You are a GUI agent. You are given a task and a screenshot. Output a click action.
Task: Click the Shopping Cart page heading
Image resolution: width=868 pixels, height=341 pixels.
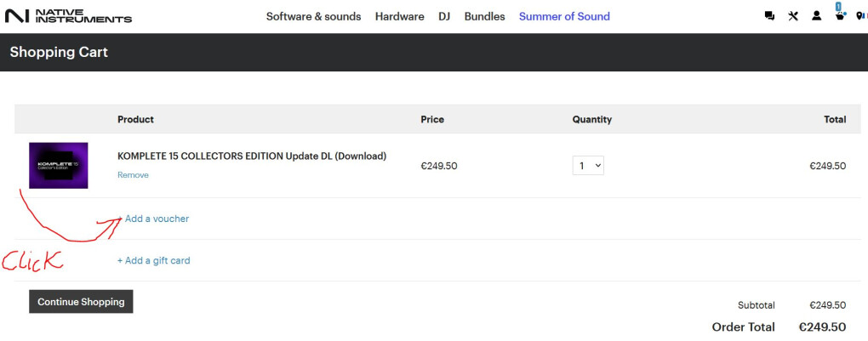click(59, 53)
